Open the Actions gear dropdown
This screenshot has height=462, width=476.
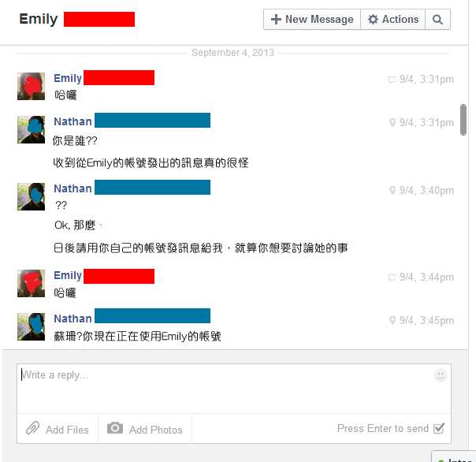coord(392,20)
